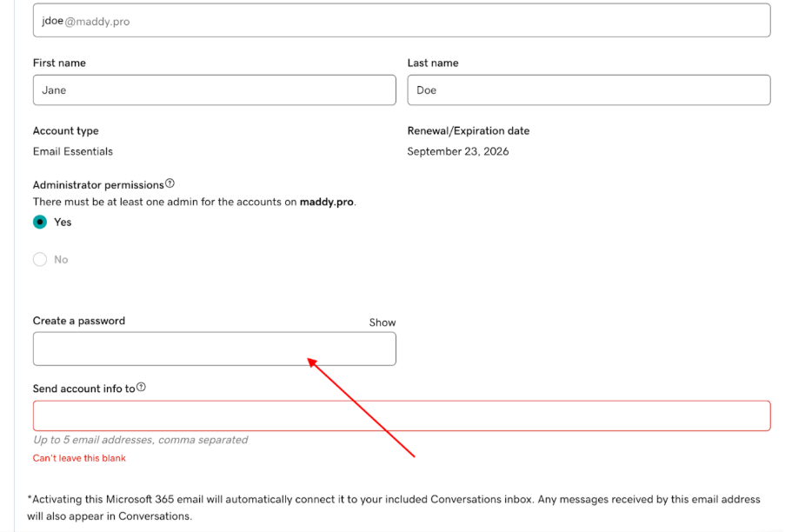This screenshot has width=785, height=532.
Task: Click the Send account info to label
Action: coord(83,389)
